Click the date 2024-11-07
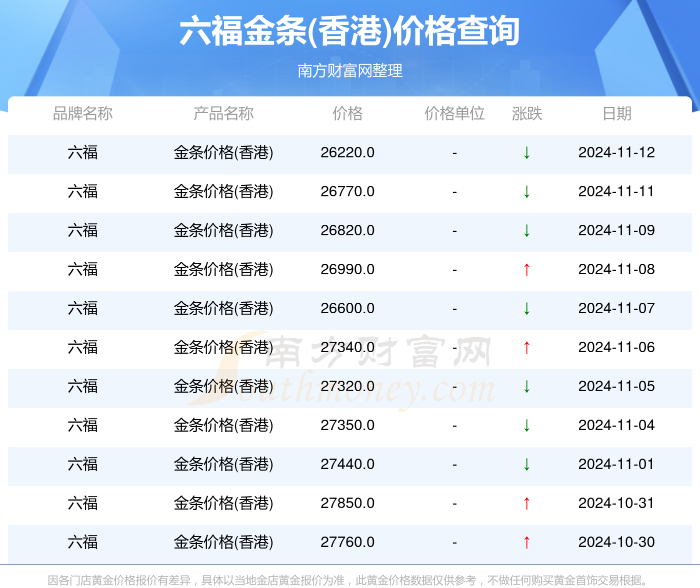Image resolution: width=700 pixels, height=588 pixels. click(616, 308)
